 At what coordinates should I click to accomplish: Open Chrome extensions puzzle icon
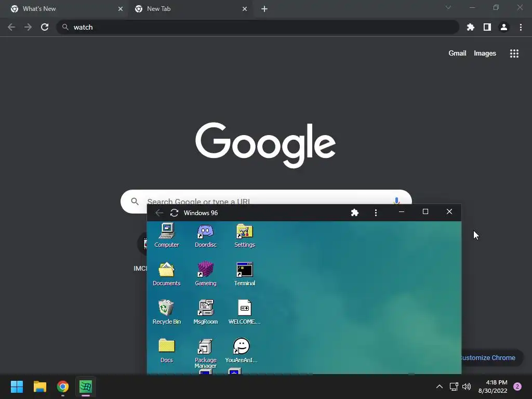point(471,27)
